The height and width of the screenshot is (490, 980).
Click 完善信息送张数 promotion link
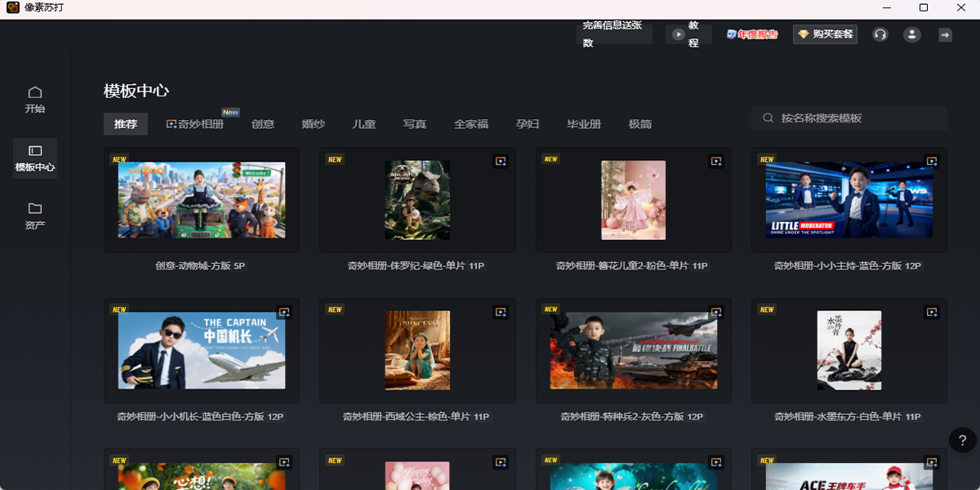(x=614, y=34)
